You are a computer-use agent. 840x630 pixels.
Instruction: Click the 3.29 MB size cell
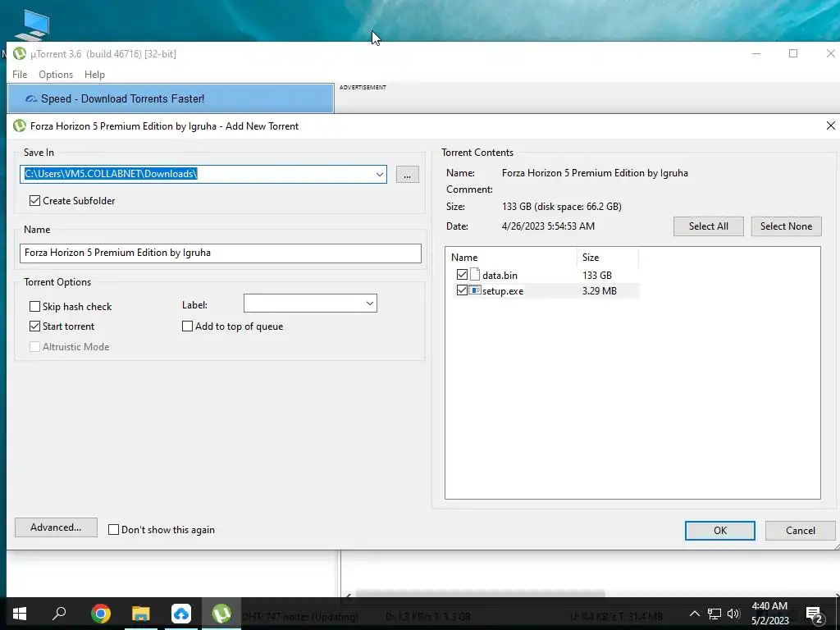(x=600, y=291)
